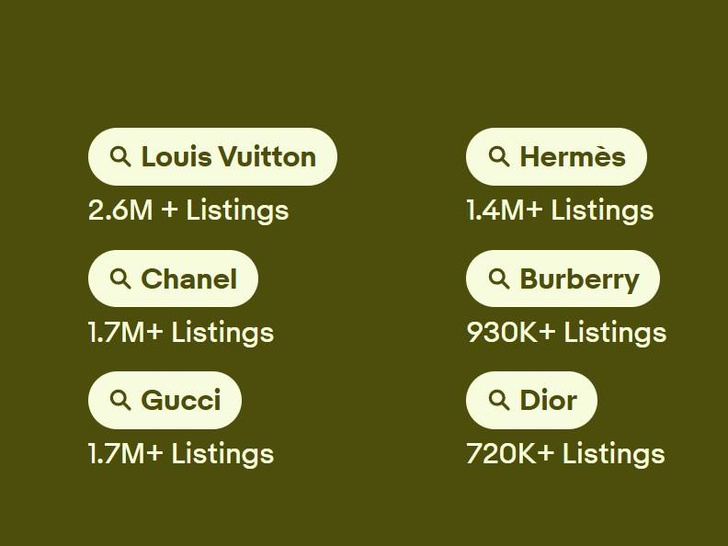Search for Hermès listings
The height and width of the screenshot is (546, 728).
pyautogui.click(x=571, y=157)
